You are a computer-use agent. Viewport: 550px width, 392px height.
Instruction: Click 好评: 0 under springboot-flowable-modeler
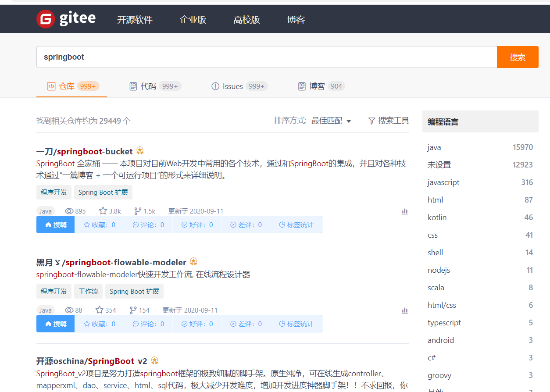pyautogui.click(x=197, y=324)
